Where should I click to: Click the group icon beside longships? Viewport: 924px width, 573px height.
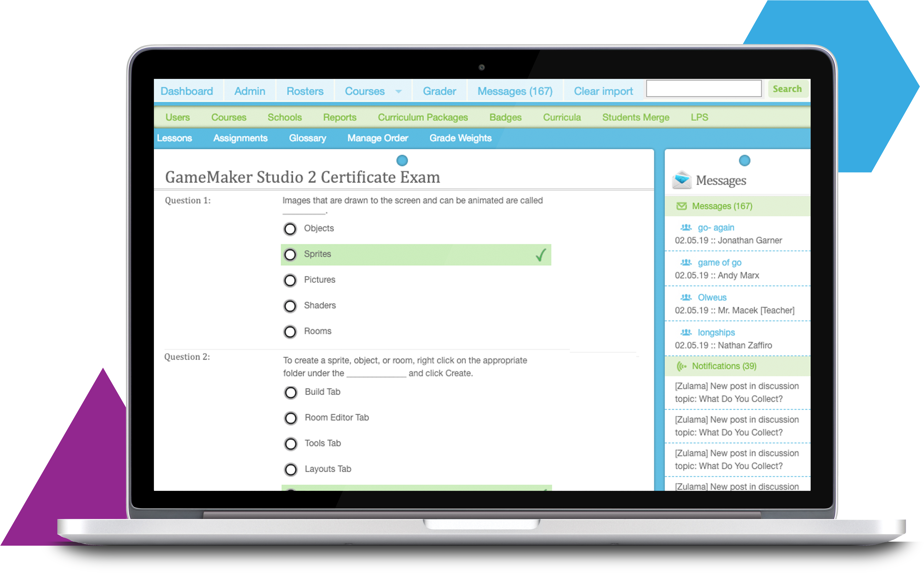tap(686, 332)
